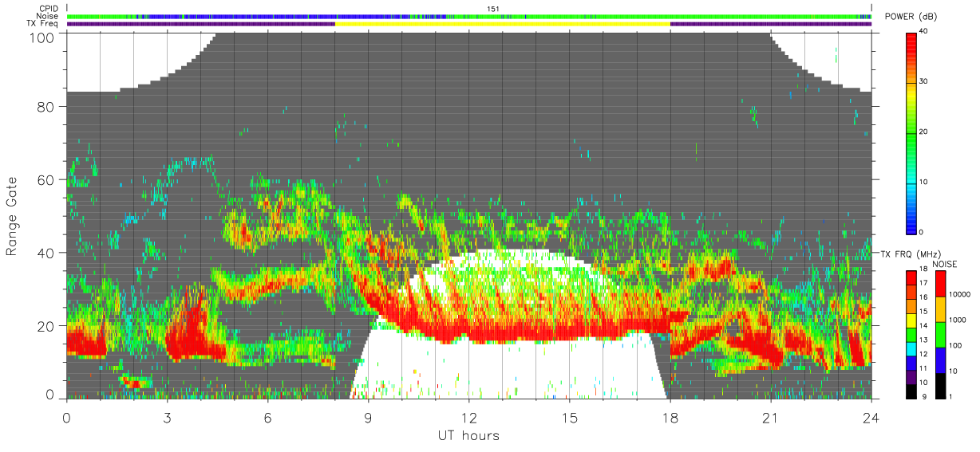Click the 14 label on TX frequency legend
The image size is (980, 452).
point(923,326)
